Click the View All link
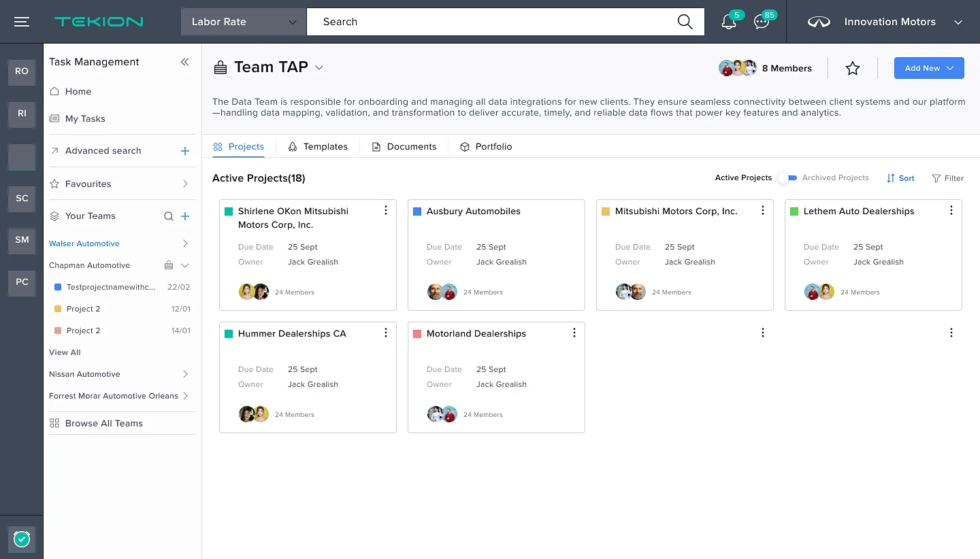This screenshot has height=559, width=980. coord(65,352)
